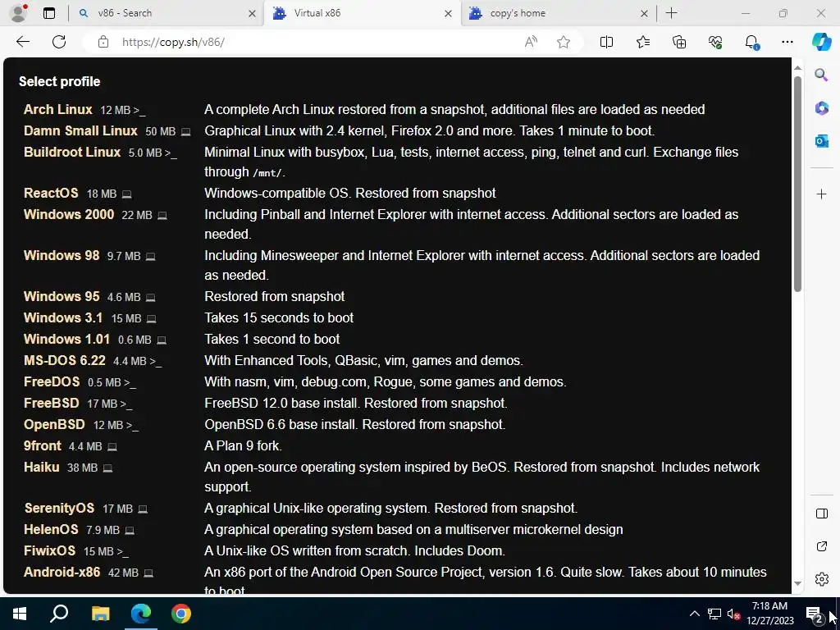Image resolution: width=840 pixels, height=630 pixels.
Task: Launch the FiwixOS profile
Action: [x=49, y=550]
